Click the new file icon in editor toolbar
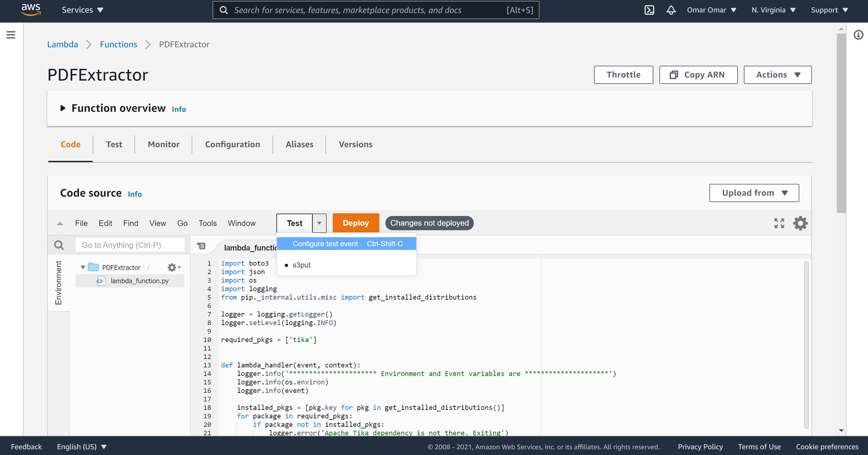This screenshot has width=868, height=455. coord(202,247)
